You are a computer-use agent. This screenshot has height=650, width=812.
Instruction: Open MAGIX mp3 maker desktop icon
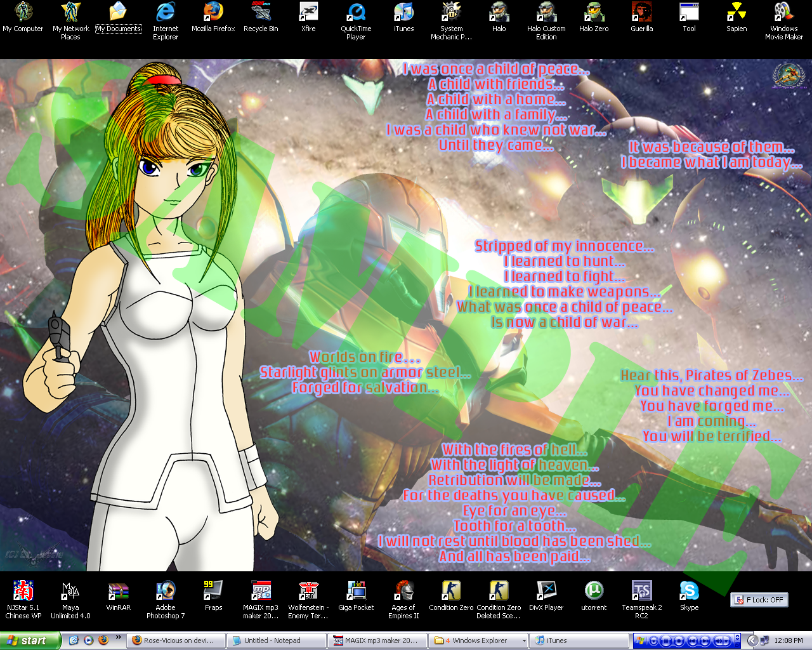tap(261, 600)
